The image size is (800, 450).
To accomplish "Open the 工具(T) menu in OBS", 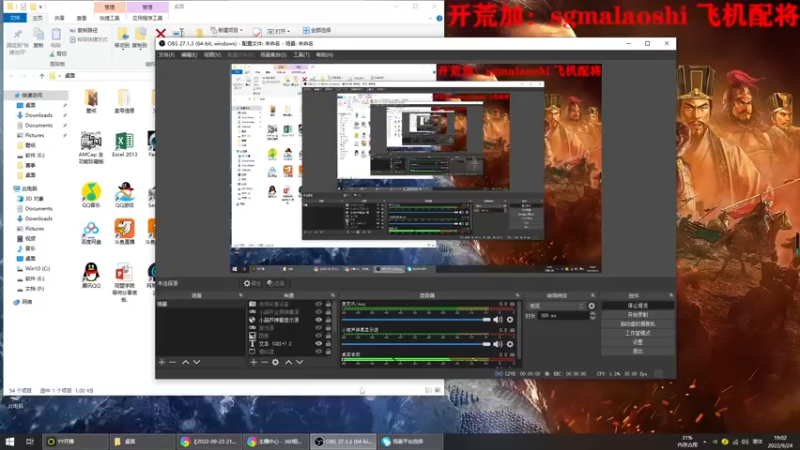I will point(302,55).
